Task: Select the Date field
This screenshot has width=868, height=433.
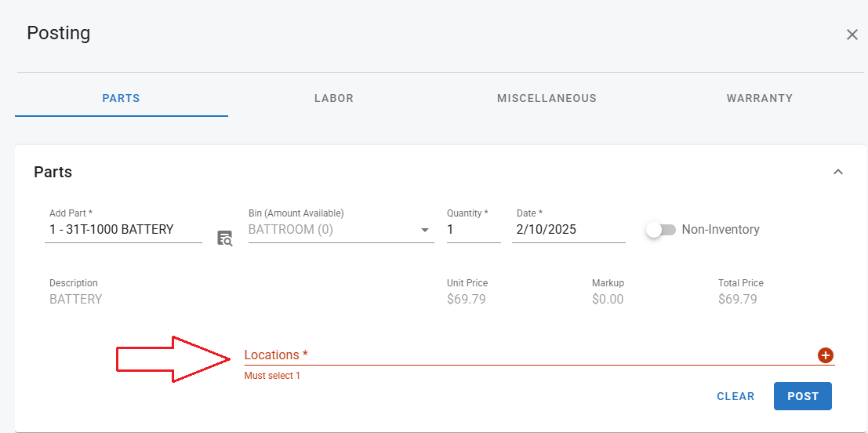Action: pyautogui.click(x=568, y=230)
